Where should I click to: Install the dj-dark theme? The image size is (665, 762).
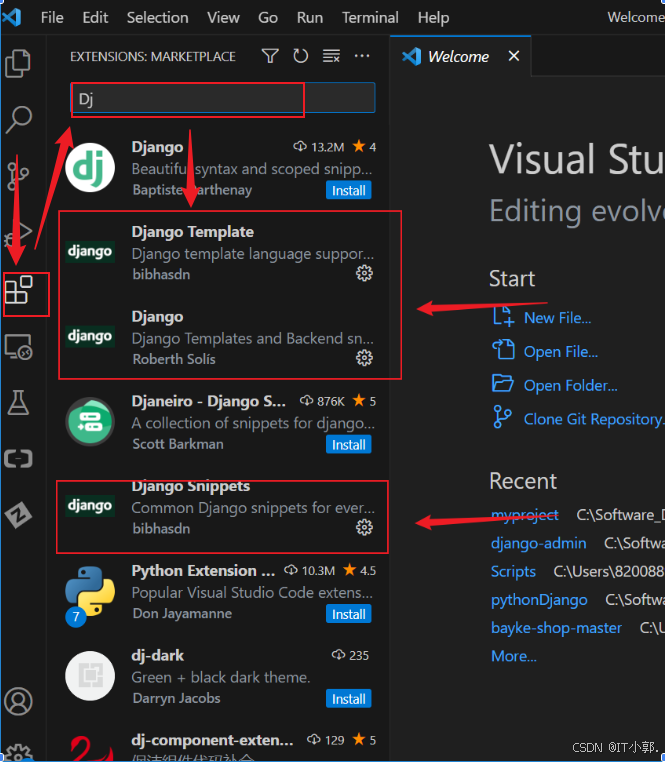[349, 698]
